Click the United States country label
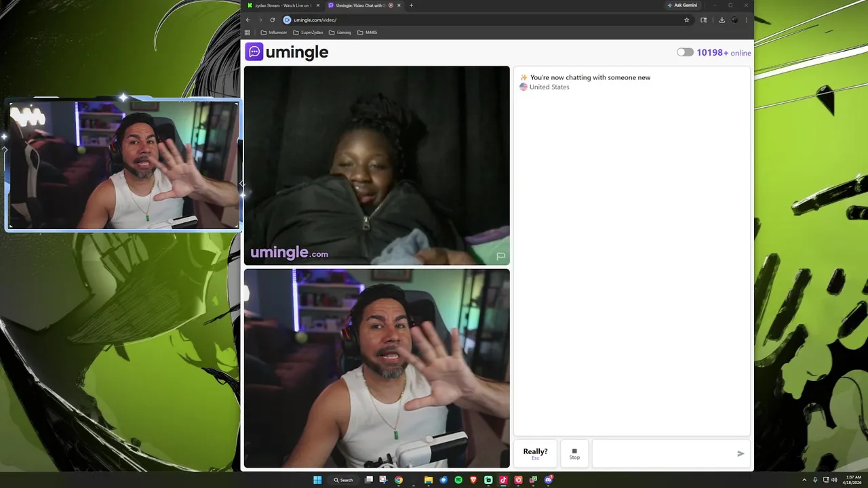This screenshot has height=488, width=868. [549, 87]
